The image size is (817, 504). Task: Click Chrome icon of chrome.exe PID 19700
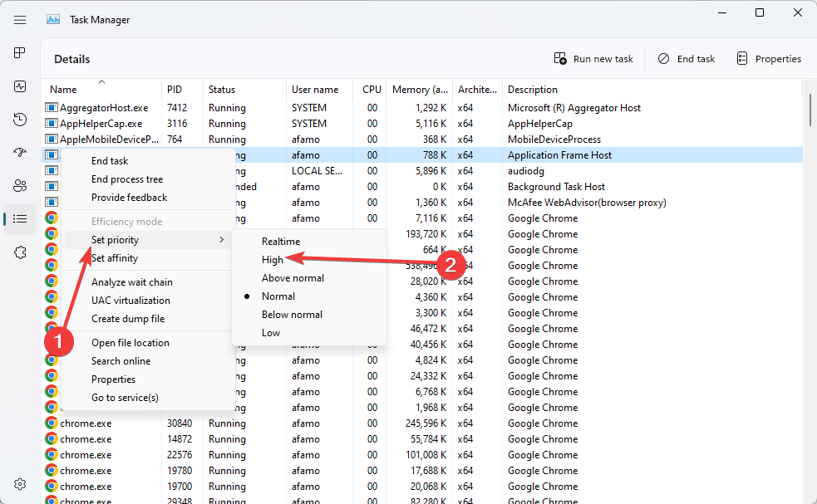[x=51, y=487]
